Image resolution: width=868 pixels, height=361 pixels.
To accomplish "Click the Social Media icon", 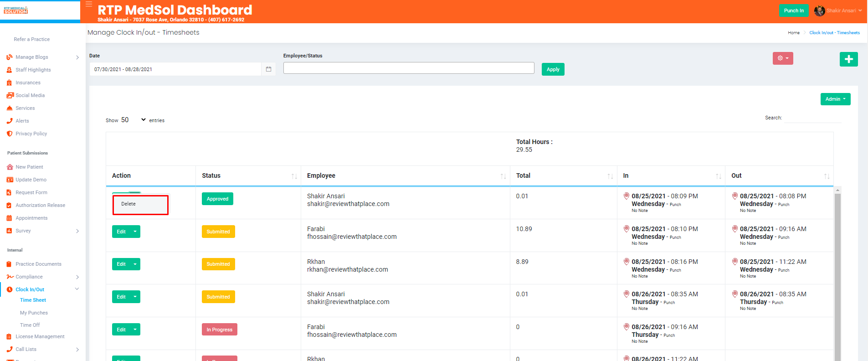I will click(10, 95).
